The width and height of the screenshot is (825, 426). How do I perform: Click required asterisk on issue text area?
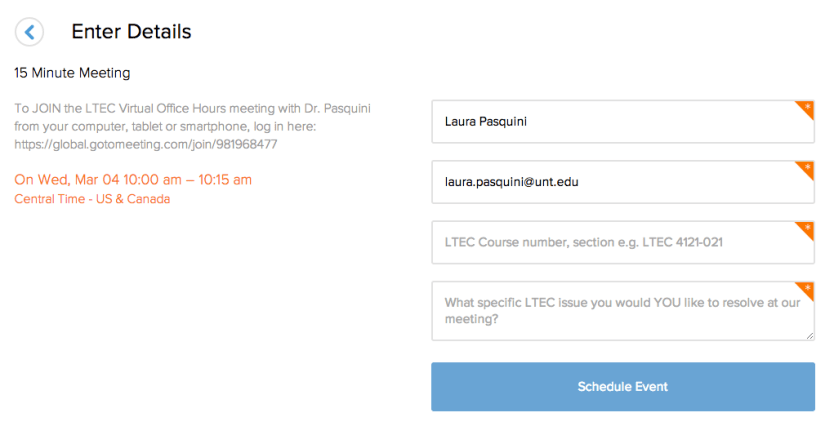tap(806, 288)
